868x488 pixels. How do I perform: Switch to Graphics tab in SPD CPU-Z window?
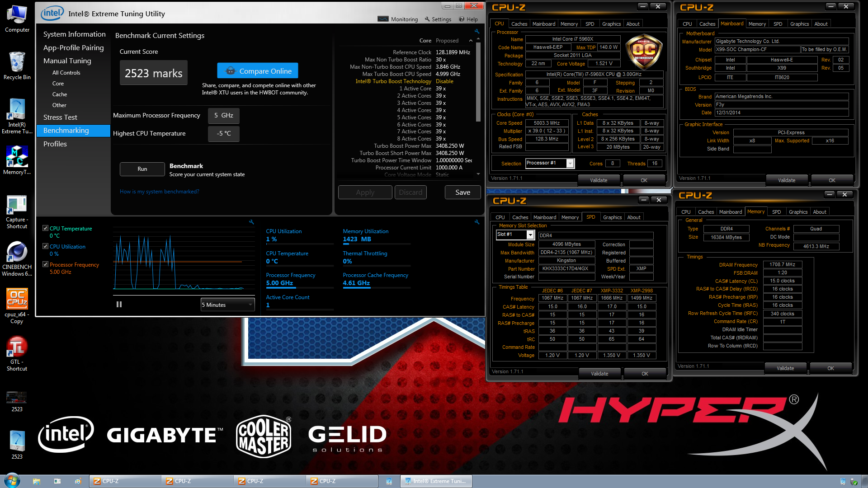click(612, 217)
